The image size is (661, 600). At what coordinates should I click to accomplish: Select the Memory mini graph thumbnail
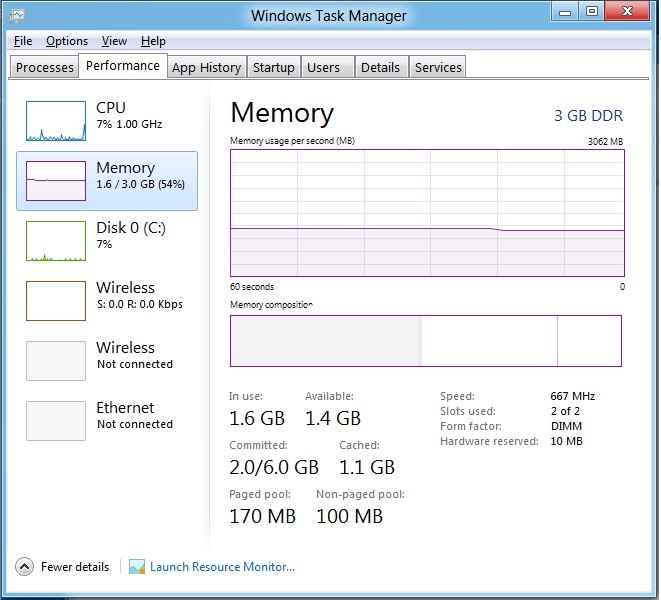[x=56, y=181]
